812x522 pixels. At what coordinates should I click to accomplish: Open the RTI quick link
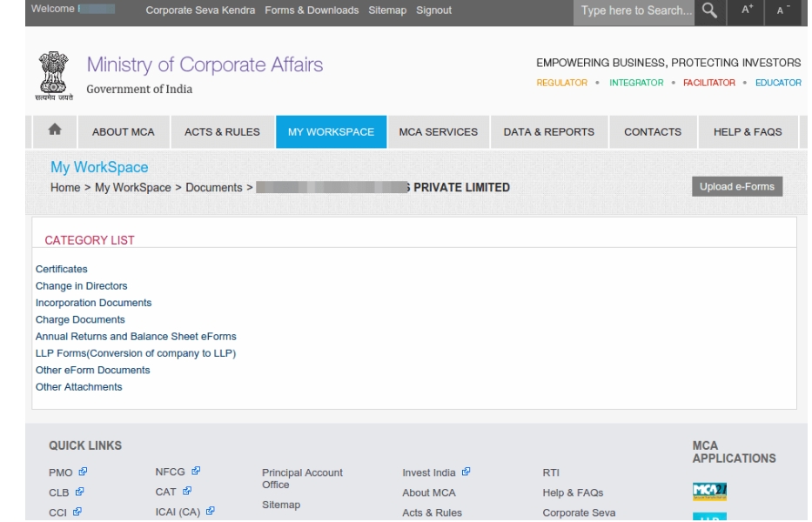pyautogui.click(x=551, y=472)
